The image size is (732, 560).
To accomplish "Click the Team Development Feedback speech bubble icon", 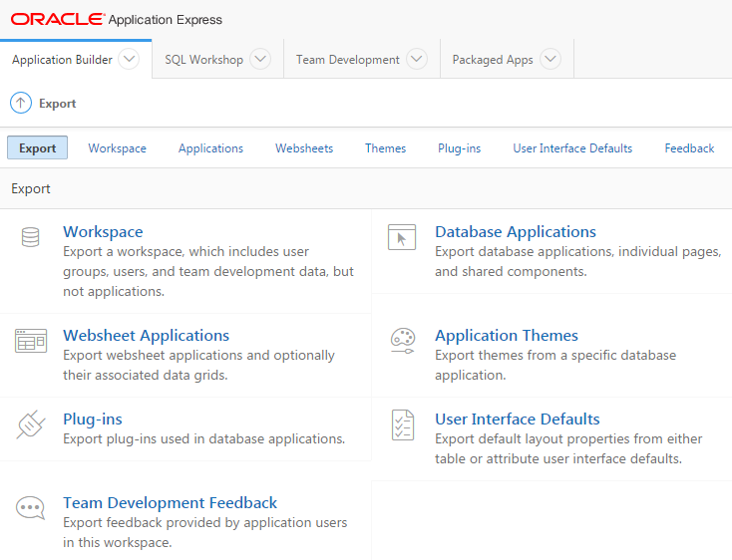I will click(x=31, y=508).
